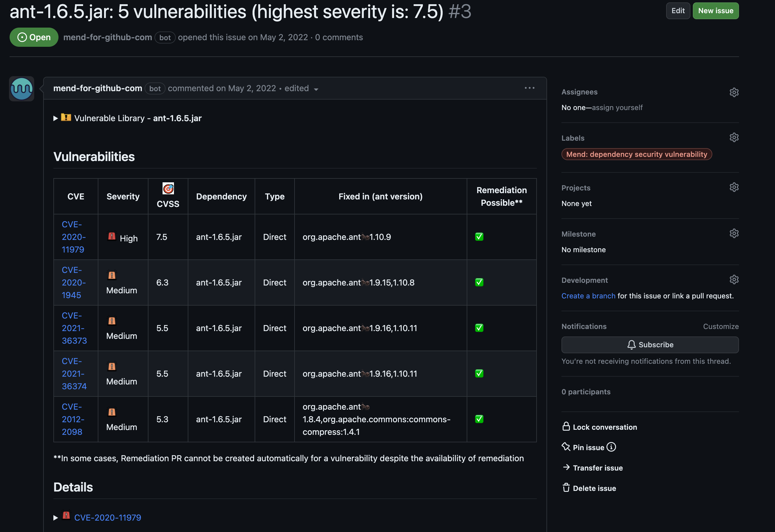Open the edited history dropdown arrow

316,89
